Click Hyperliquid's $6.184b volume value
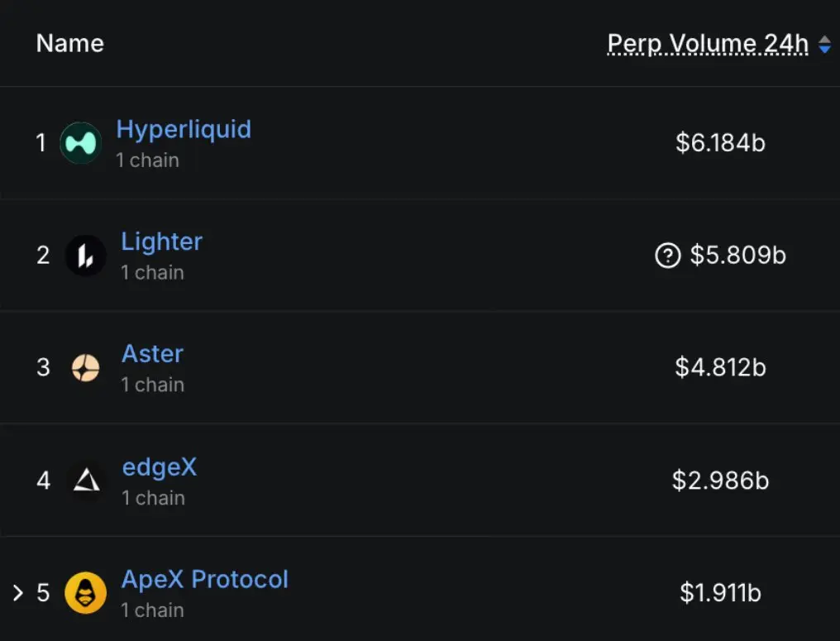 point(721,143)
